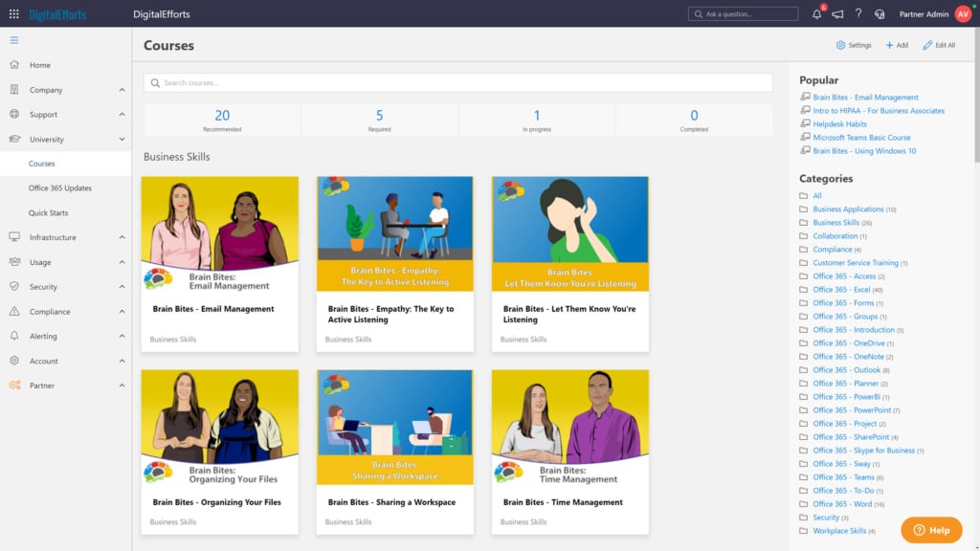Click the Account gear icon

point(14,361)
